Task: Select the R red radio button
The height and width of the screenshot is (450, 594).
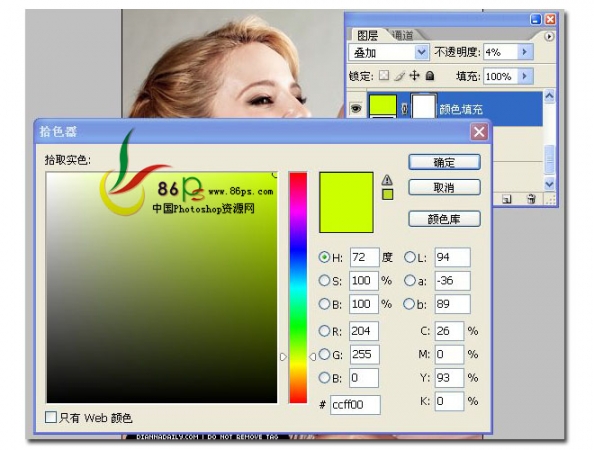Action: click(324, 331)
